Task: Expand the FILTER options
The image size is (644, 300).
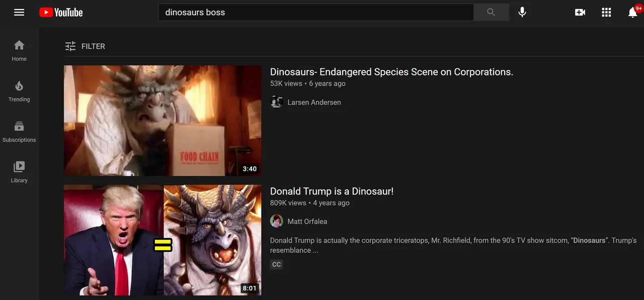Action: point(85,46)
